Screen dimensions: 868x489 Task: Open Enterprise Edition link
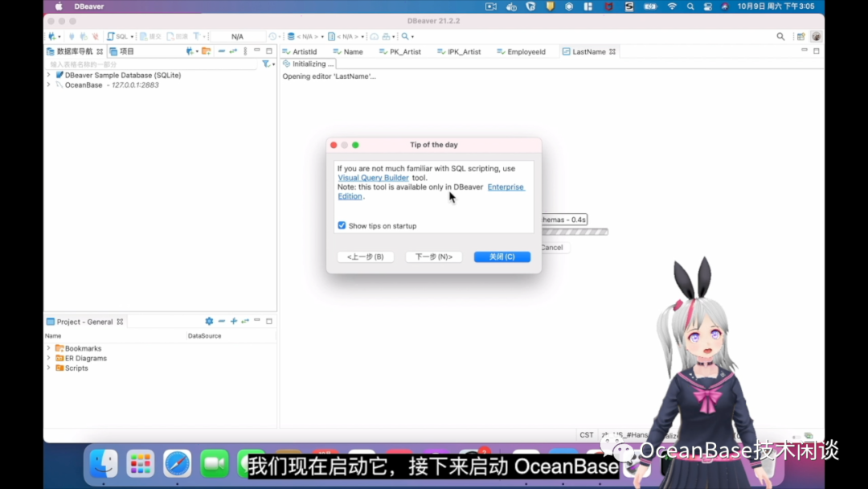point(506,187)
